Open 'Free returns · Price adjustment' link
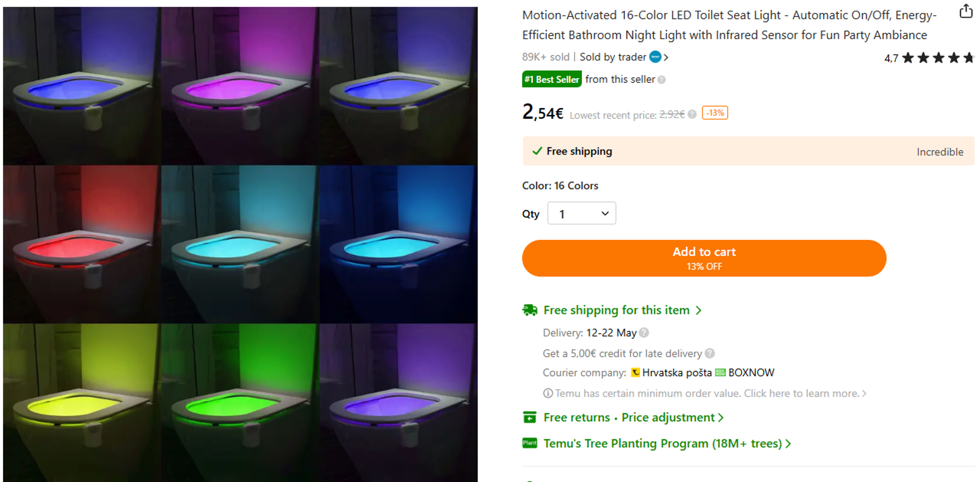This screenshot has width=980, height=482. coord(633,418)
